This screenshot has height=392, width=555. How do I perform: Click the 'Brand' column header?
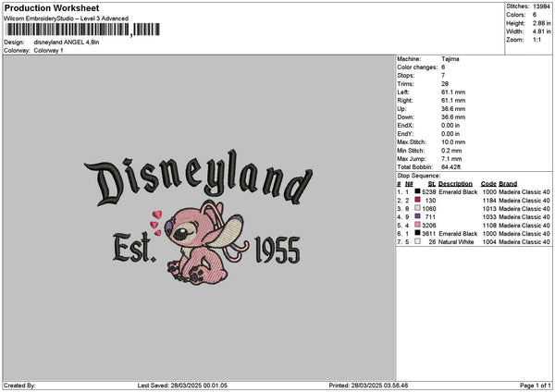(508, 184)
